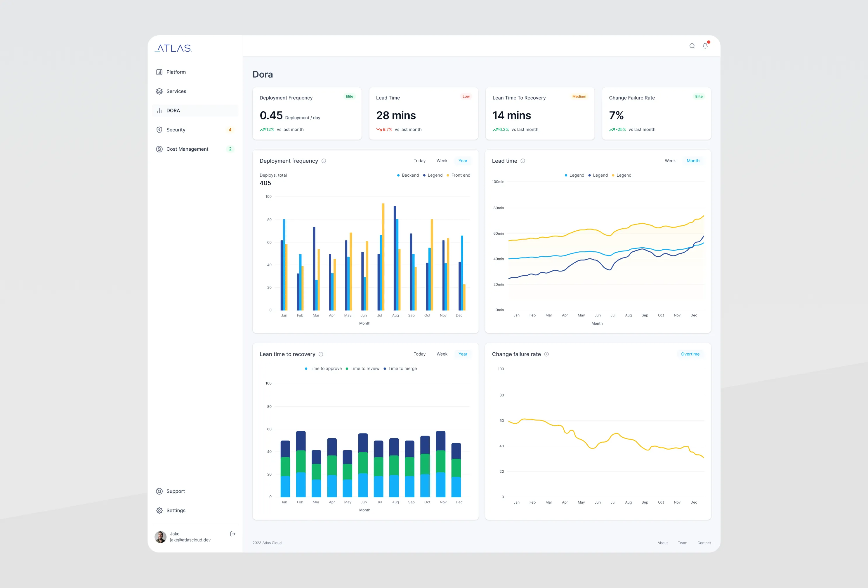This screenshot has height=588, width=868.
Task: Click the 0.45 deployment value
Action: (271, 116)
